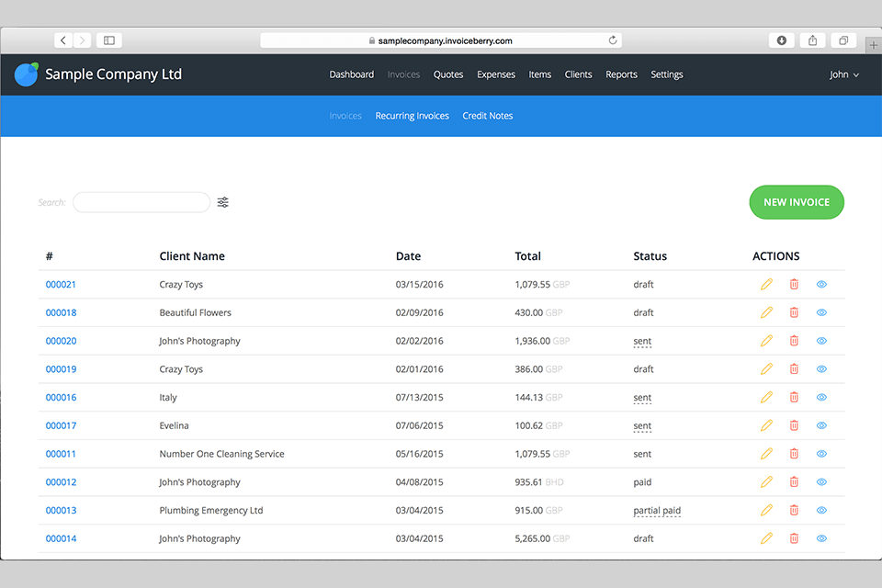Open Quotes in top navigation
Viewport: 882px width, 588px height.
point(448,74)
